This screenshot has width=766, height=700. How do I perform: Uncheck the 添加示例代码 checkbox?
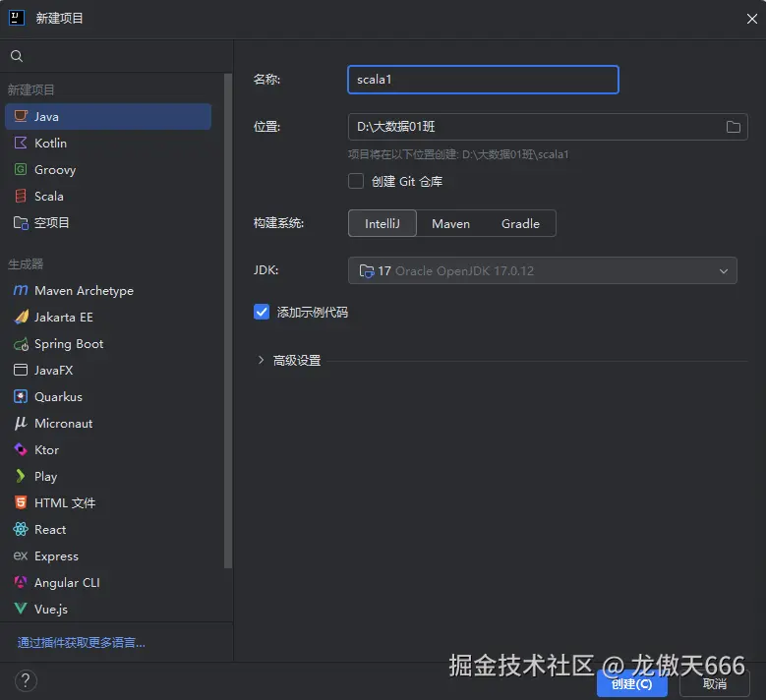[x=262, y=312]
